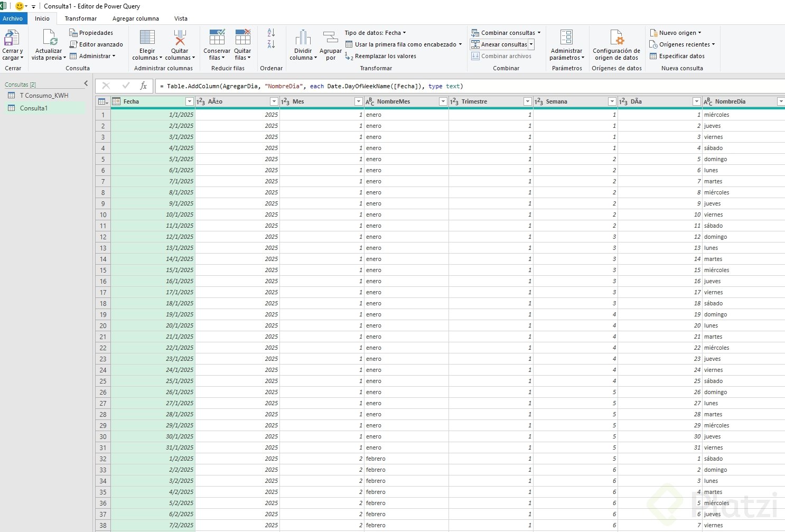Collapse the Consultas pane with the arrow
This screenshot has width=785, height=532.
tap(86, 83)
